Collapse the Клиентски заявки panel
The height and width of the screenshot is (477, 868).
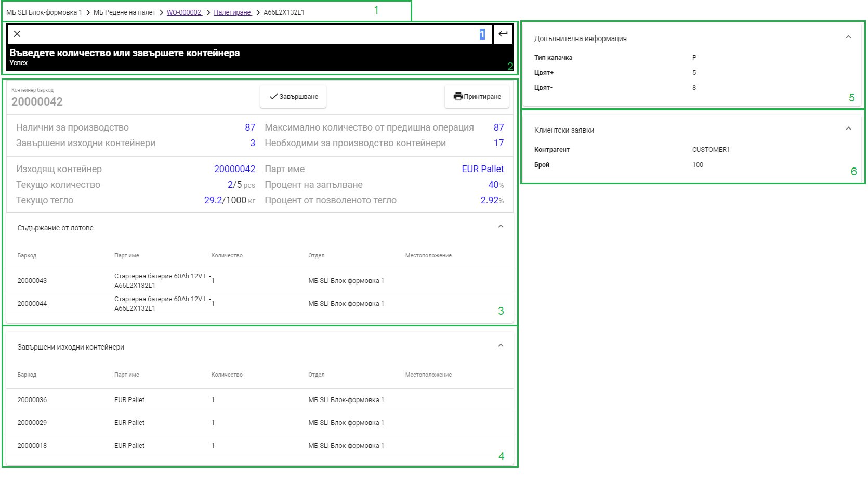pos(849,127)
